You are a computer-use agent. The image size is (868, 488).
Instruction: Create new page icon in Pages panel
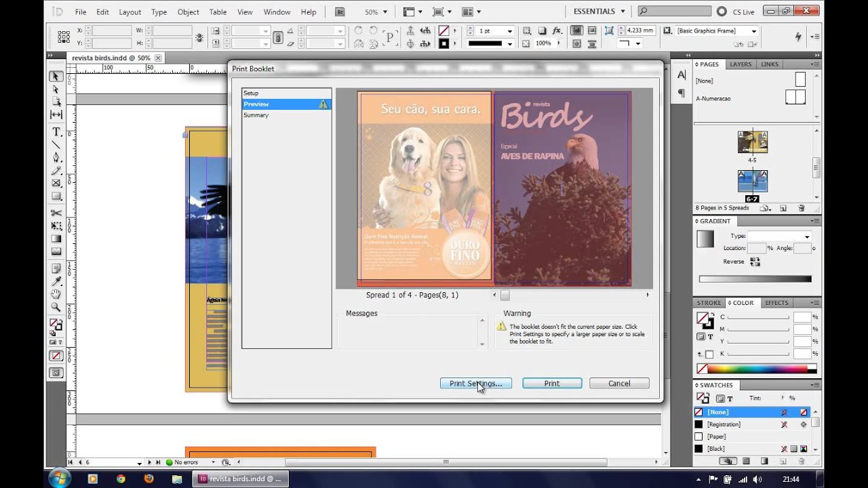[x=783, y=208]
